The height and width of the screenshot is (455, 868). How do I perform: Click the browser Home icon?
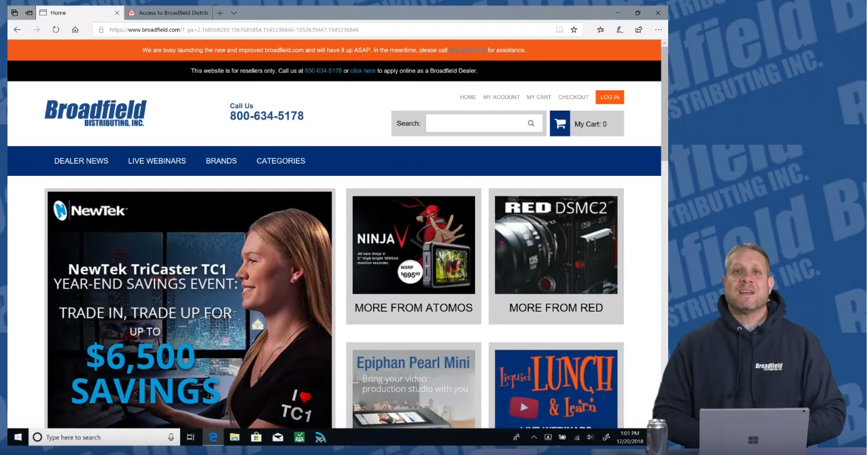point(75,30)
